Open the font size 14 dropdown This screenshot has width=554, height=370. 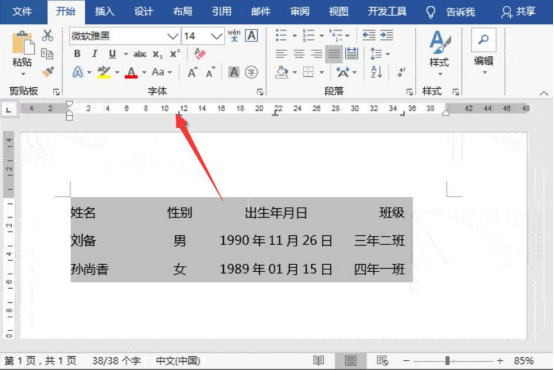[x=216, y=36]
